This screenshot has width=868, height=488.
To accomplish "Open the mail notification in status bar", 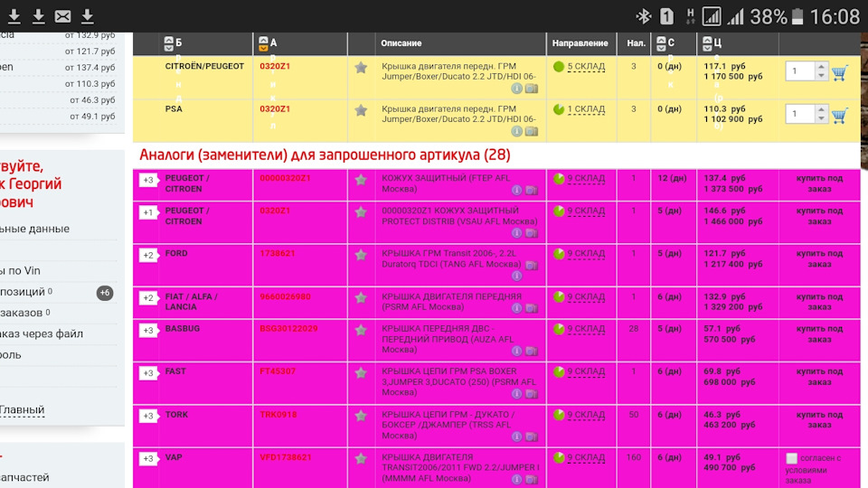I will pyautogui.click(x=62, y=16).
